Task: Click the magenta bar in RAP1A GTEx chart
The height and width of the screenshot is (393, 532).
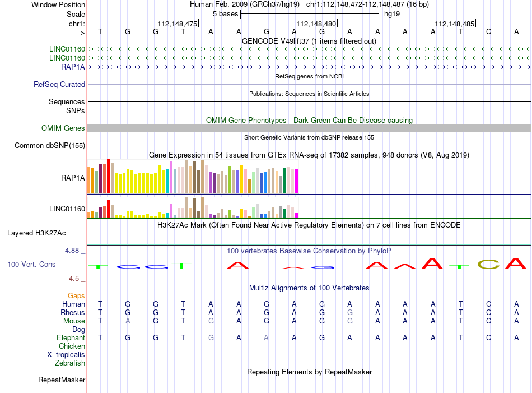Action: coord(297,181)
